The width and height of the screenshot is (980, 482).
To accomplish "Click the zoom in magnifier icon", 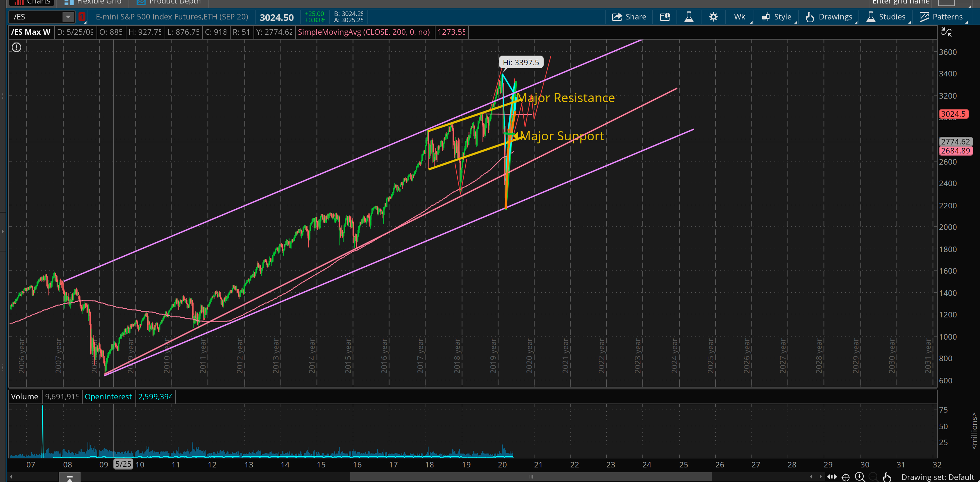I will click(859, 477).
